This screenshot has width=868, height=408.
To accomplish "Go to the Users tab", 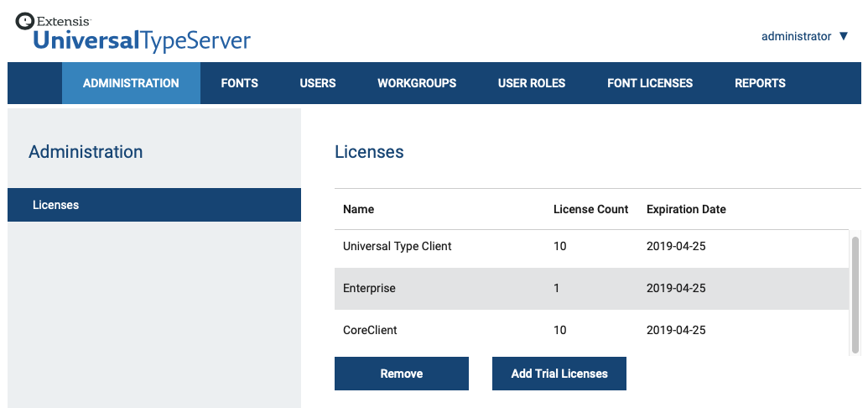I will pyautogui.click(x=318, y=83).
